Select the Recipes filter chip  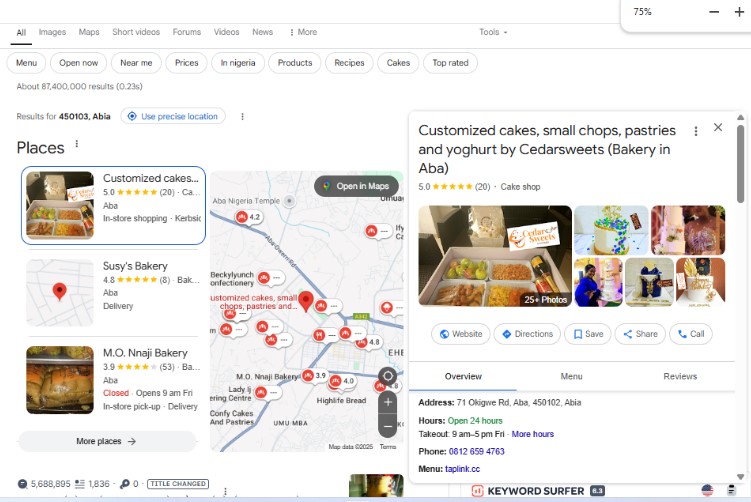point(349,63)
